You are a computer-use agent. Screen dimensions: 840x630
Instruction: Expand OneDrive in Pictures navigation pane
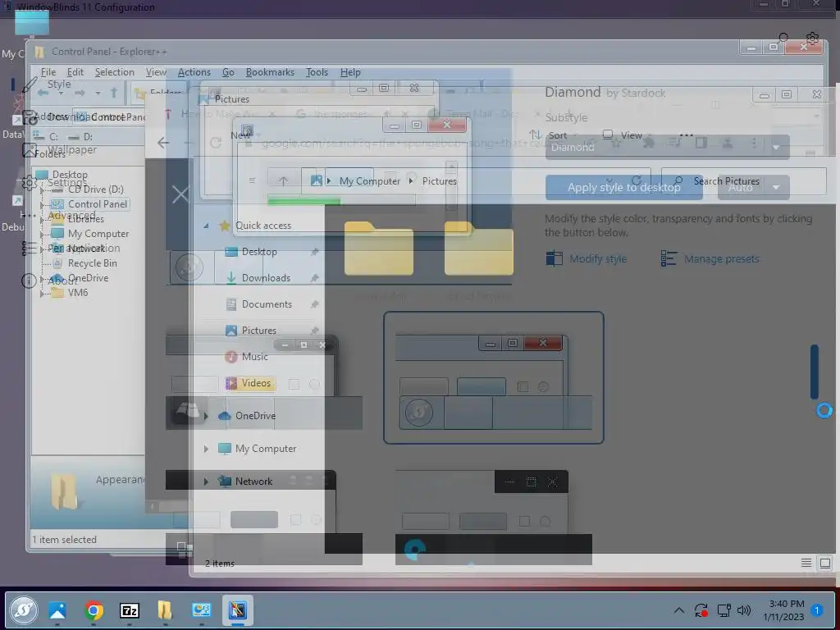pos(206,416)
